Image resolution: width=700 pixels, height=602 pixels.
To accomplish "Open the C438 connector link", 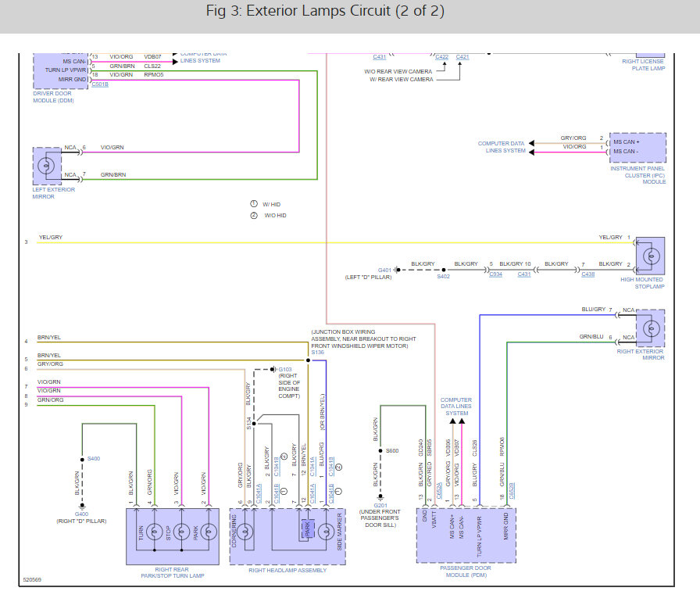I will (x=587, y=275).
